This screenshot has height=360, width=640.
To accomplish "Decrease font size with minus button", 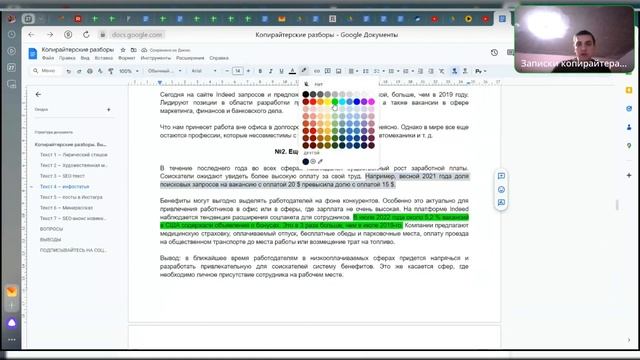I will click(x=227, y=71).
